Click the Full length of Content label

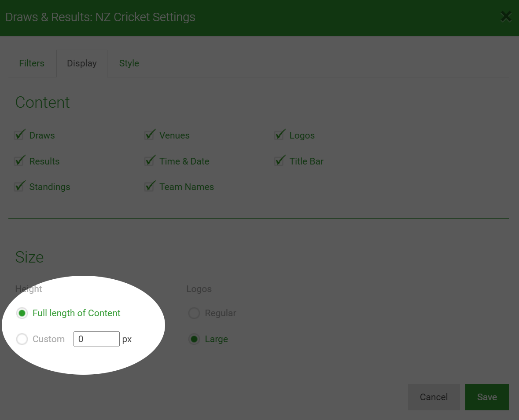[77, 313]
